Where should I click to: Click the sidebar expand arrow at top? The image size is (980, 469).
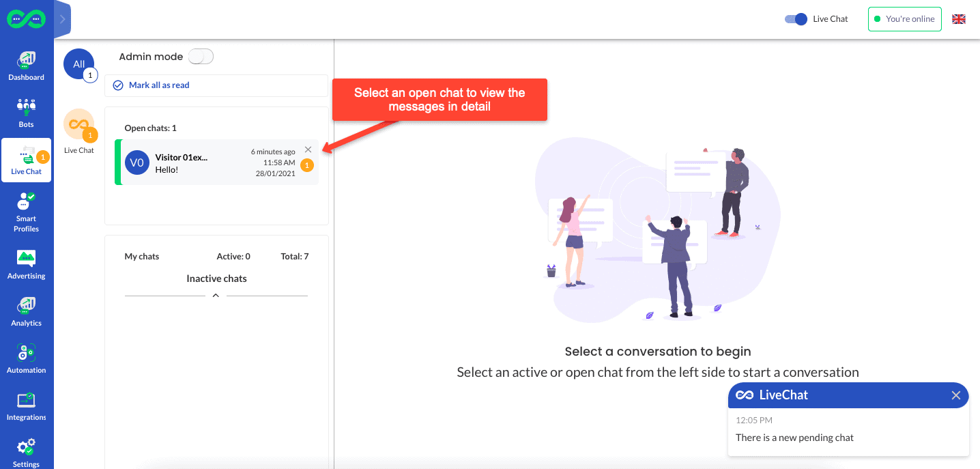pyautogui.click(x=62, y=19)
